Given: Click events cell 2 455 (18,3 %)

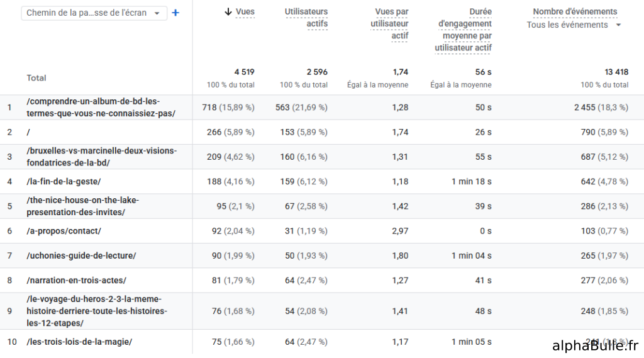Looking at the screenshot, I should [601, 108].
